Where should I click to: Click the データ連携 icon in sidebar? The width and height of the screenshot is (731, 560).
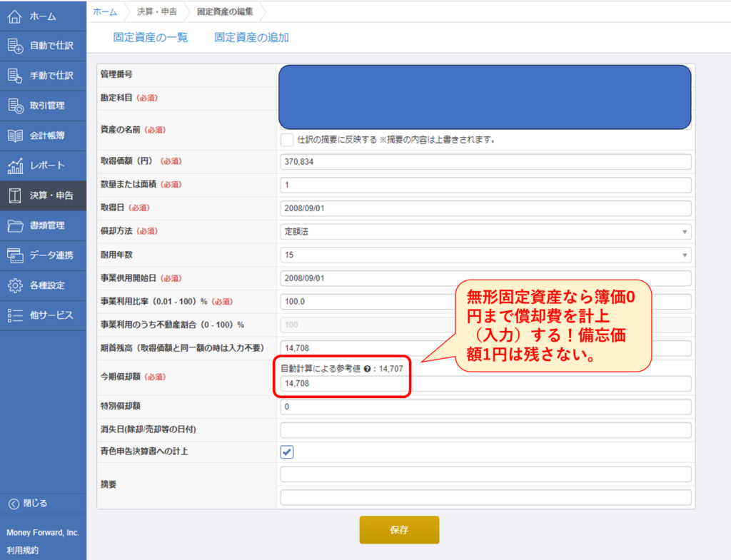(15, 255)
